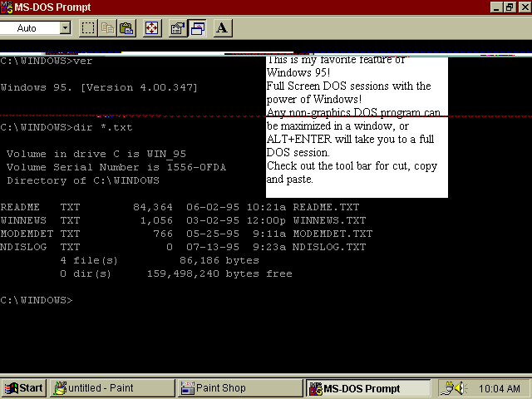Click the MS-DOS Prompt title bar text
This screenshot has height=399, width=532.
tap(52, 7)
